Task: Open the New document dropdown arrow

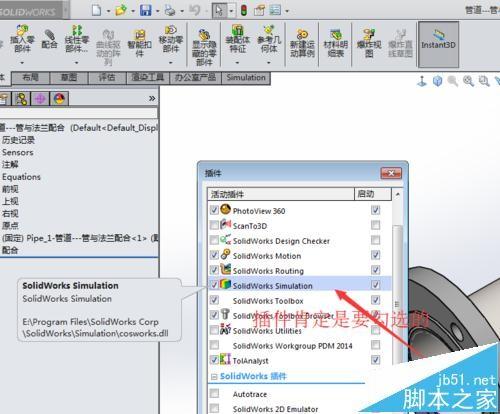Action: click(x=108, y=11)
